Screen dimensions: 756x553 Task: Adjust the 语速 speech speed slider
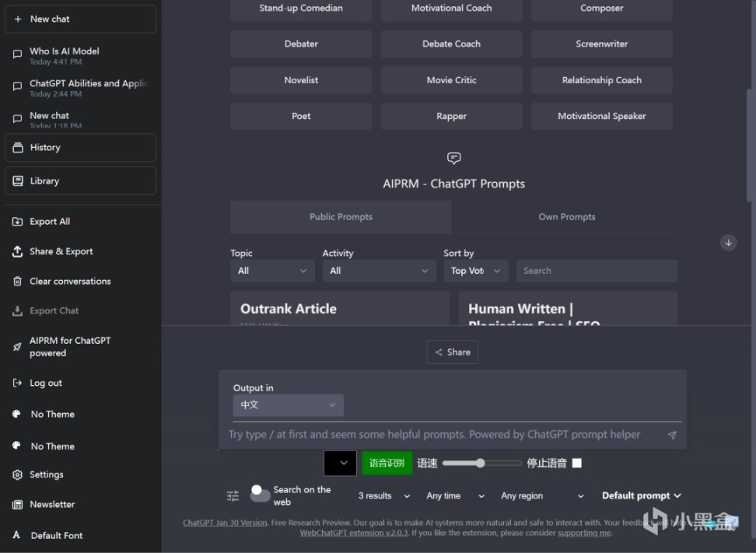coord(481,464)
